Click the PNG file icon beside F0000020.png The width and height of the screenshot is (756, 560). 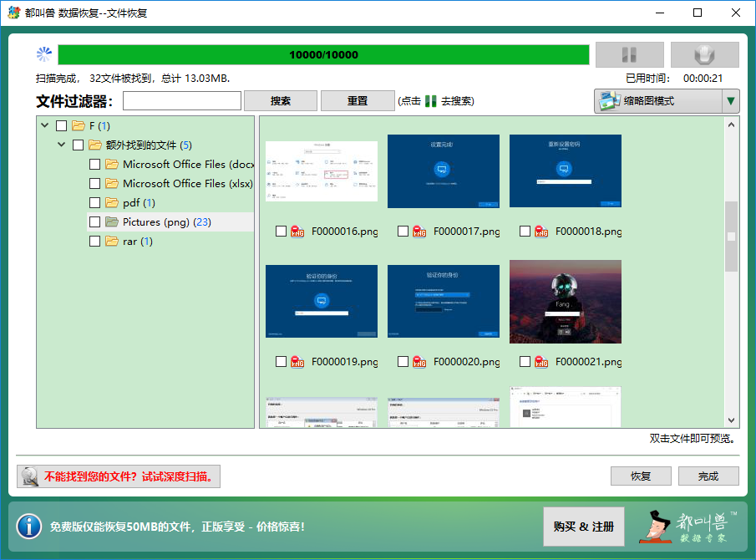point(419,362)
